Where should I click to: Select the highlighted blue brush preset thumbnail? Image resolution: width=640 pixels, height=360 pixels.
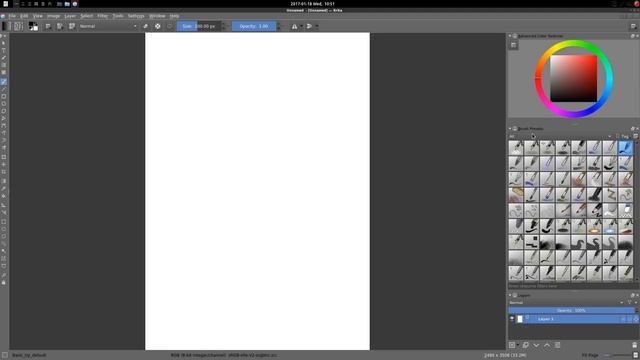pos(625,148)
